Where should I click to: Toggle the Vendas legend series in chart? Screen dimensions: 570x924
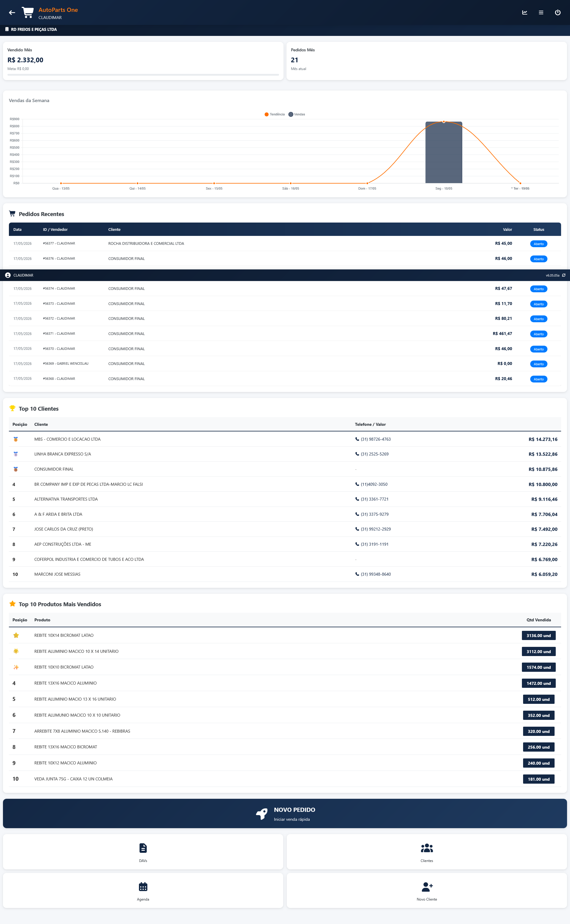(x=297, y=114)
